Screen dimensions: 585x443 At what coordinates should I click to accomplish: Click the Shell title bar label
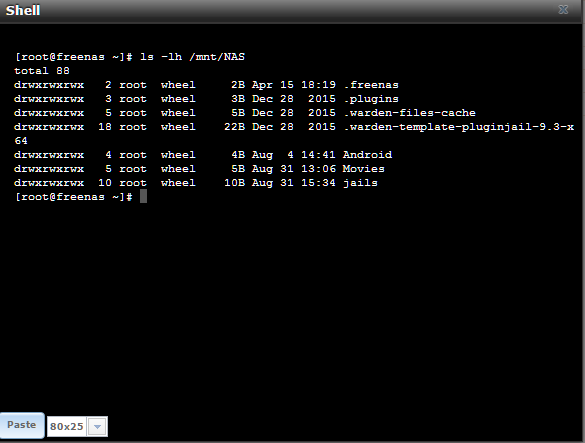(x=23, y=10)
